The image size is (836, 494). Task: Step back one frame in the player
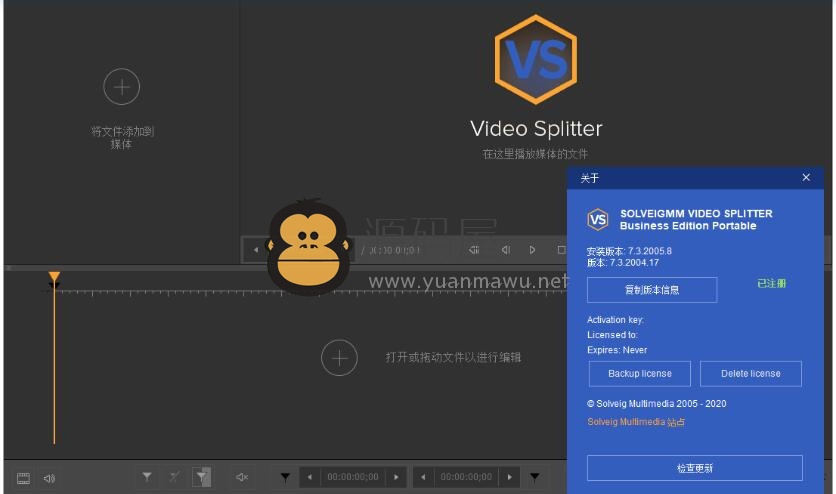tap(505, 249)
